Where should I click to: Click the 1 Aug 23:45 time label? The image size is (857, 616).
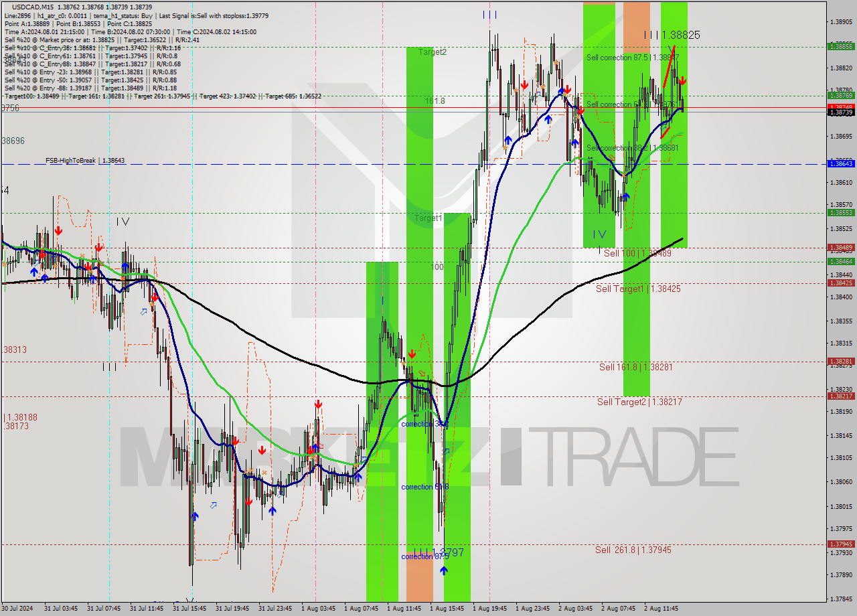pyautogui.click(x=532, y=609)
